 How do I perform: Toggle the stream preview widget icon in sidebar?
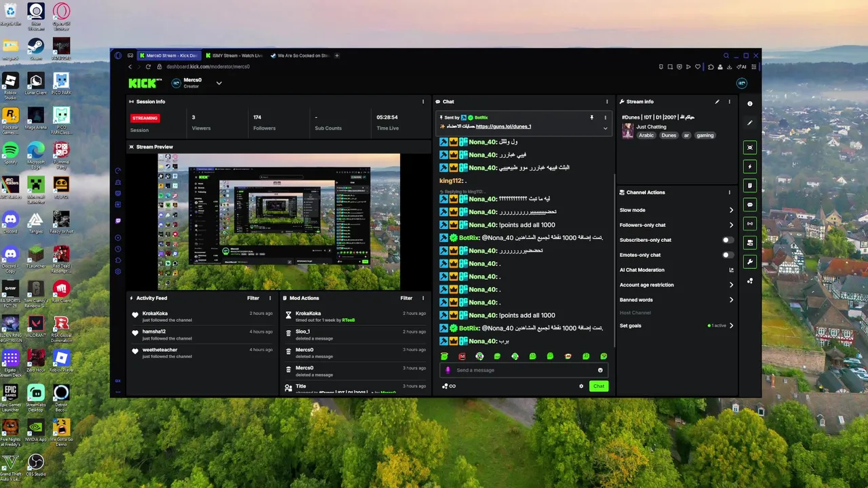[750, 147]
